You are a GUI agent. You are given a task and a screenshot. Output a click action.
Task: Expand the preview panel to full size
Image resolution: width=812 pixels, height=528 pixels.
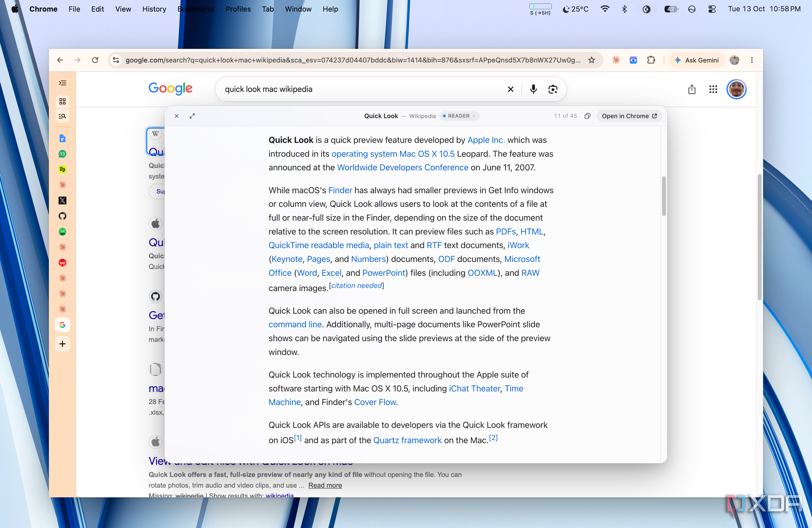[193, 116]
